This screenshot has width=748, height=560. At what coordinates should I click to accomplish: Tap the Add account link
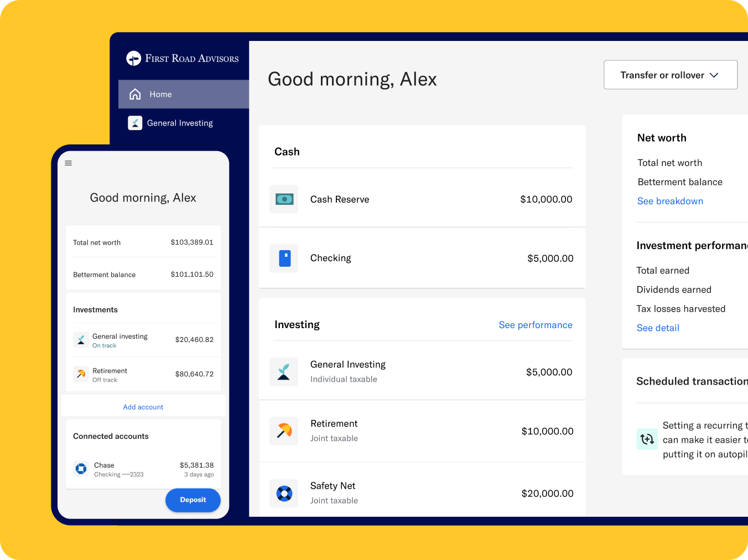tap(143, 407)
